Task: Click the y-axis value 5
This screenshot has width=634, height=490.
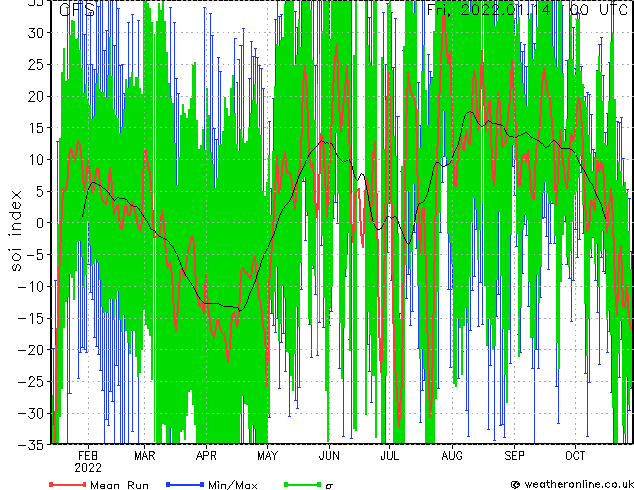Action: pyautogui.click(x=40, y=191)
